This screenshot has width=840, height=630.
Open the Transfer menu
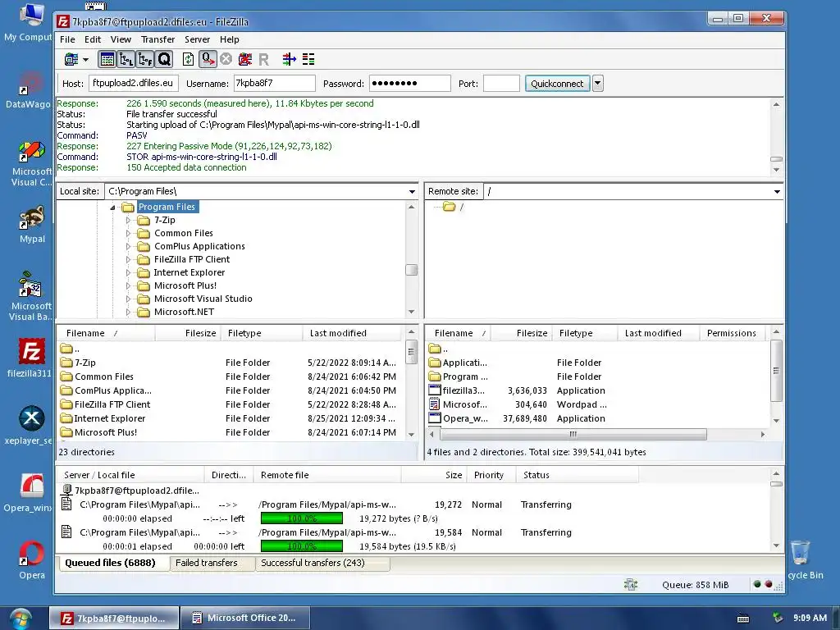[x=157, y=39]
